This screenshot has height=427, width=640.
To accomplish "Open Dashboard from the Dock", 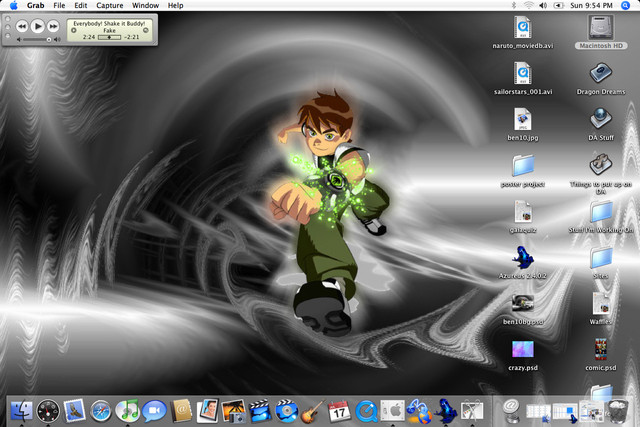I will pos(48,411).
